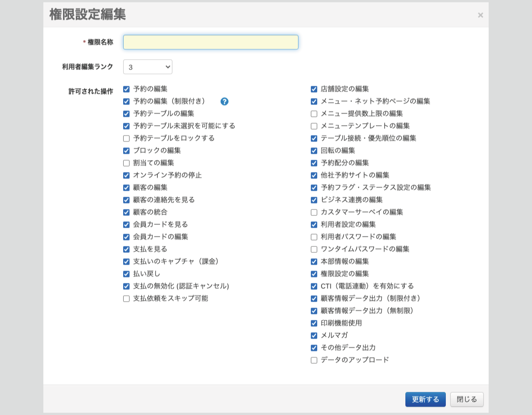Enable データのアップロード checkbox
The image size is (532, 415).
point(314,360)
